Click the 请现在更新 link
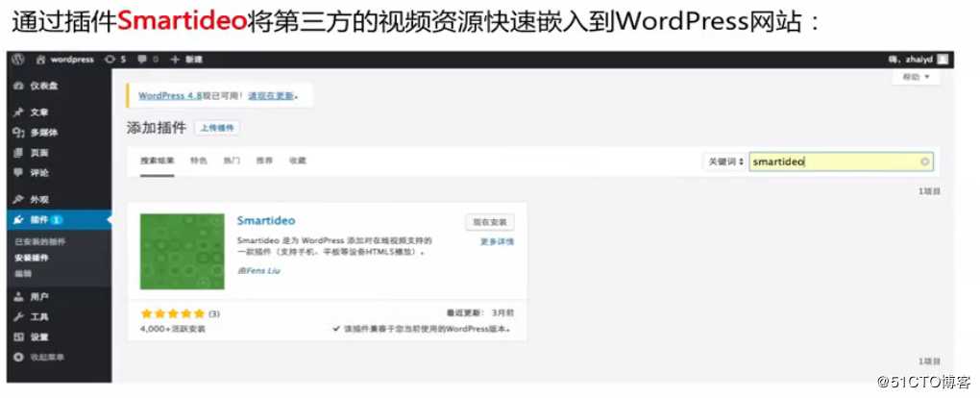980x398 pixels. tap(273, 96)
